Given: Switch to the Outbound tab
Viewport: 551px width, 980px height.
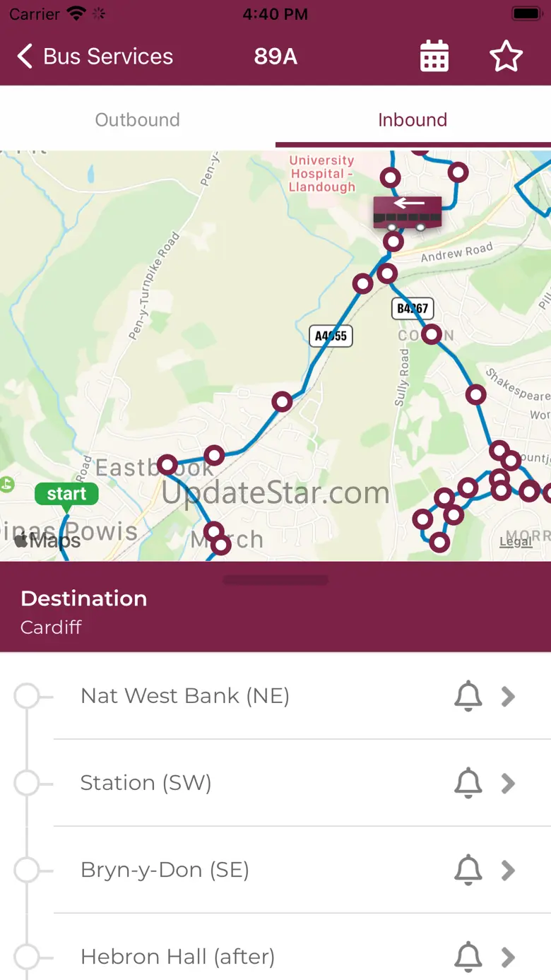Looking at the screenshot, I should pyautogui.click(x=138, y=120).
